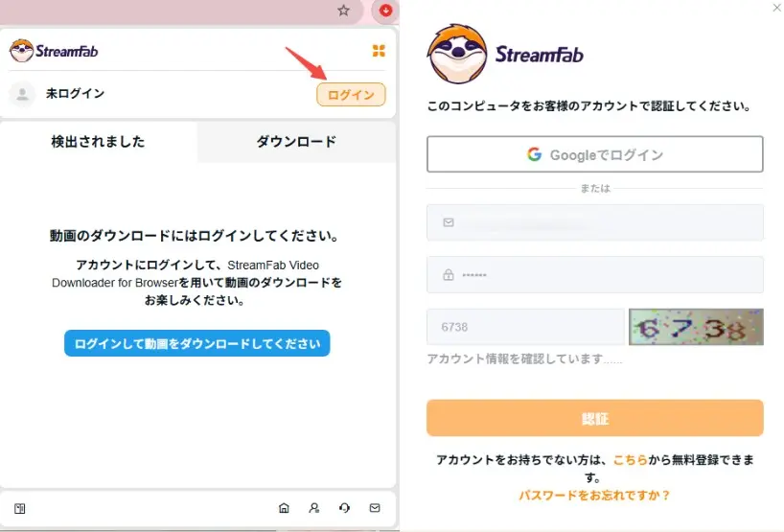Image resolution: width=784 pixels, height=532 pixels.
Task: Click the grey user avatar next to 未ログイン
Action: [x=22, y=94]
